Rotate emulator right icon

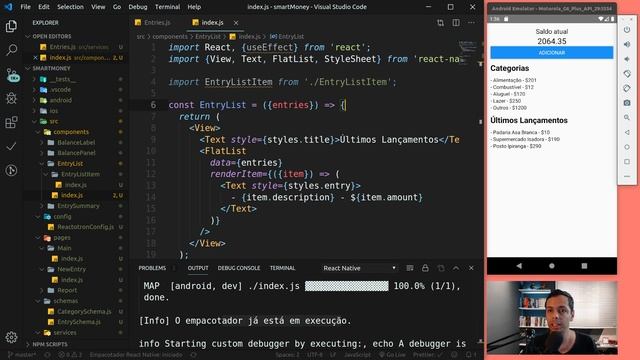(x=627, y=89)
